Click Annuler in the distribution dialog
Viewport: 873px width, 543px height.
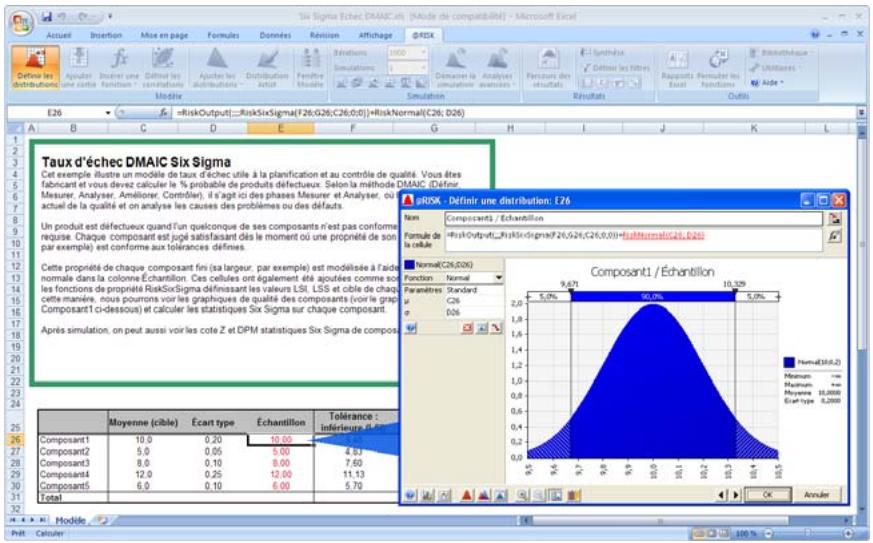point(816,494)
